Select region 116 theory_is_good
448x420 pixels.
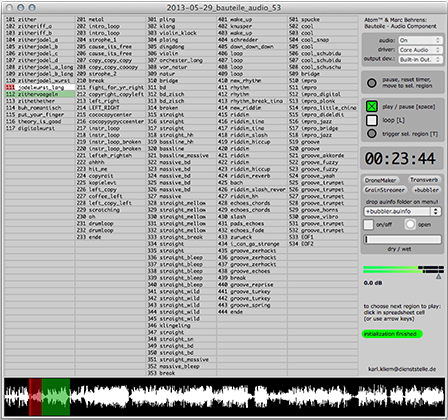[x=40, y=121]
